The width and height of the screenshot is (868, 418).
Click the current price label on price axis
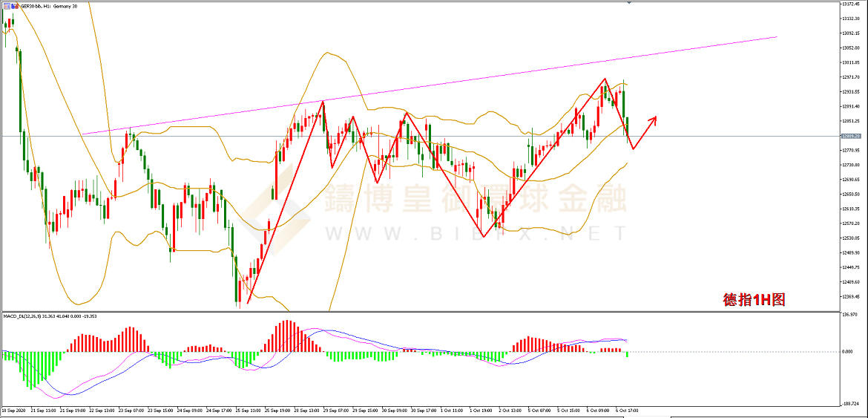[851, 136]
